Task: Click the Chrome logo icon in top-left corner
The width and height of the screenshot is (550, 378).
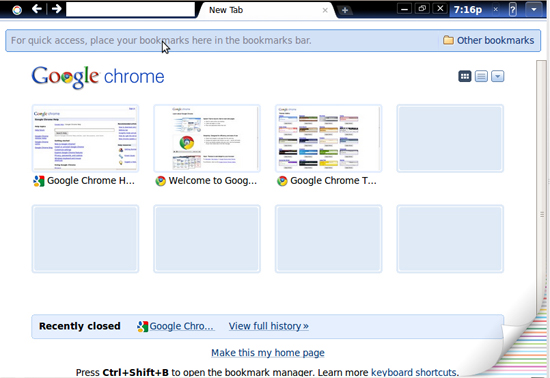Action: [17, 10]
